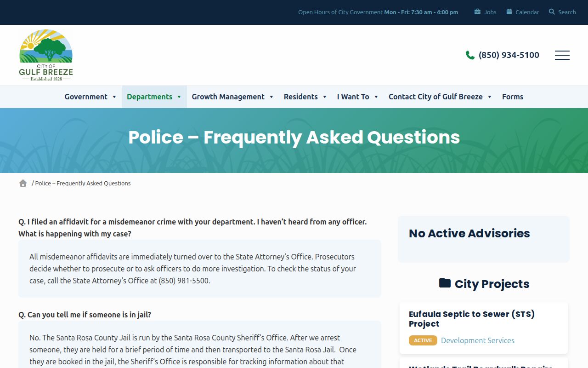Open the Calendar link
Image resolution: width=588 pixels, height=368 pixels.
coord(527,12)
